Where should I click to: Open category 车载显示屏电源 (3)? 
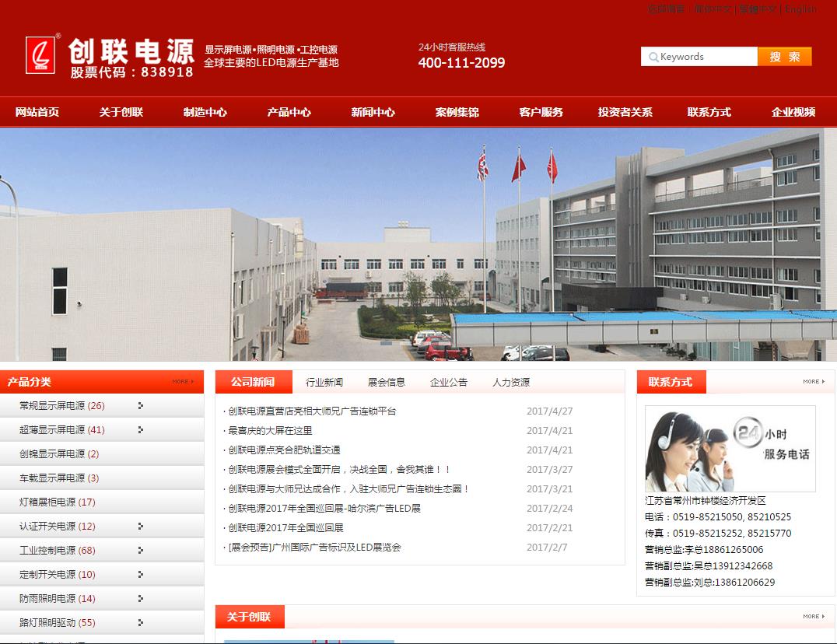(59, 478)
